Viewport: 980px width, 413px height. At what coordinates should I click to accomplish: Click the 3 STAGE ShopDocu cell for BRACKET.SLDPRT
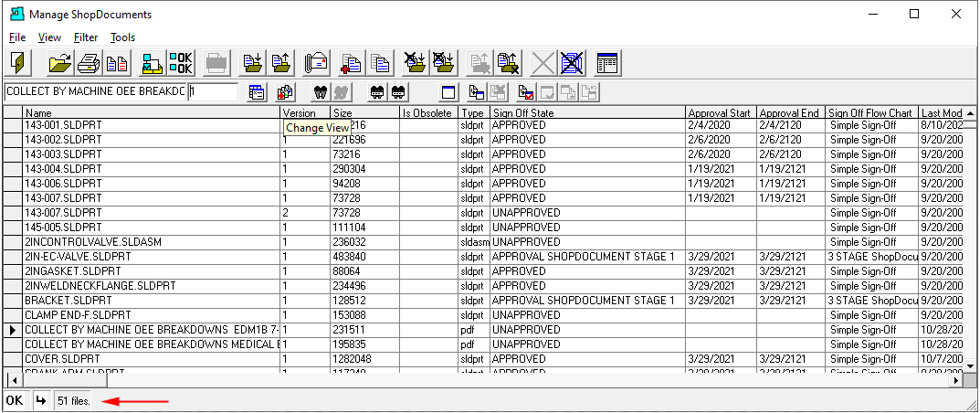(x=872, y=301)
